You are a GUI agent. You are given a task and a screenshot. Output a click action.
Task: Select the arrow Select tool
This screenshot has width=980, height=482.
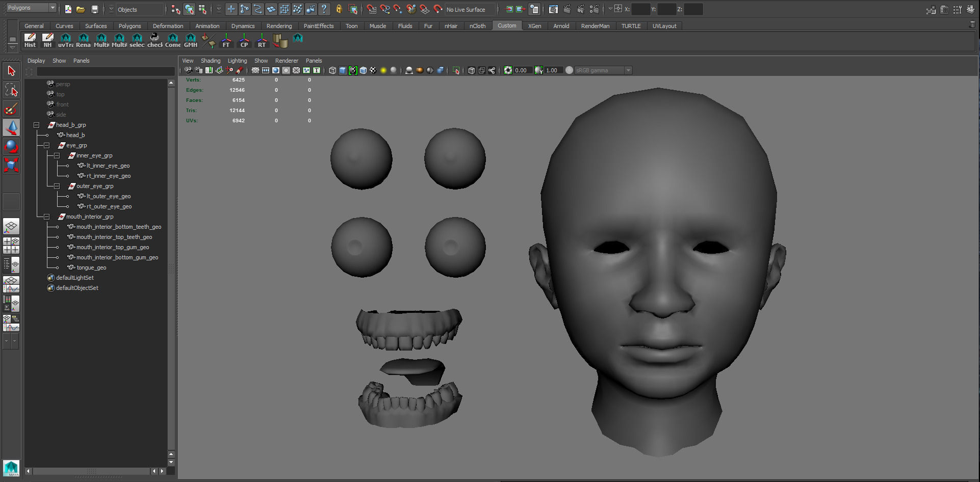(x=11, y=71)
